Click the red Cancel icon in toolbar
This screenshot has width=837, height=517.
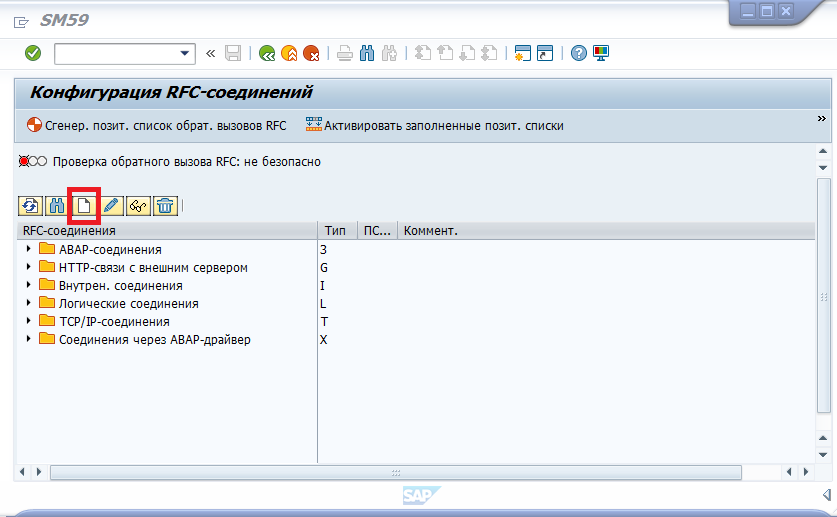pos(311,54)
